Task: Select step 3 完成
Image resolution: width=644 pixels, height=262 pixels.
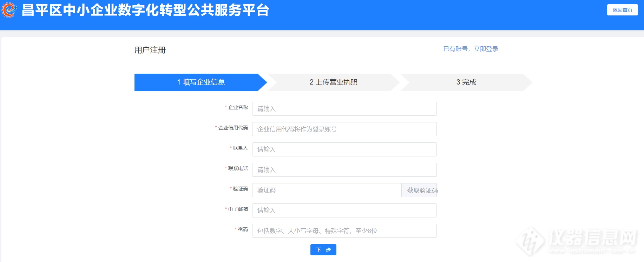Action: tap(466, 82)
